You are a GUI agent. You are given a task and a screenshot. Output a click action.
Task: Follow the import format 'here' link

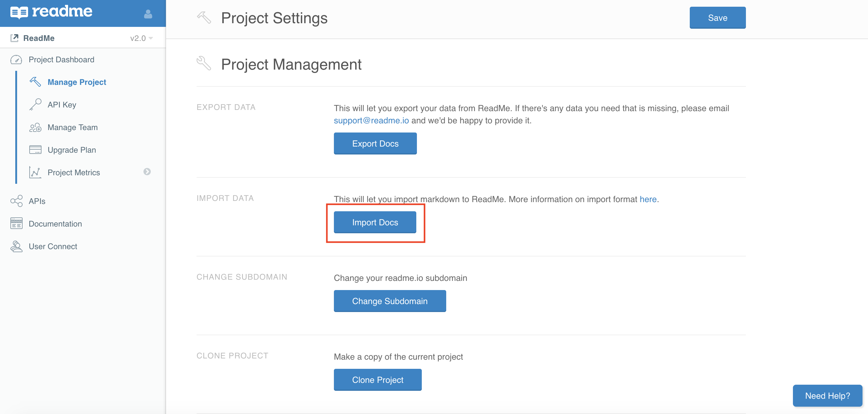point(648,199)
